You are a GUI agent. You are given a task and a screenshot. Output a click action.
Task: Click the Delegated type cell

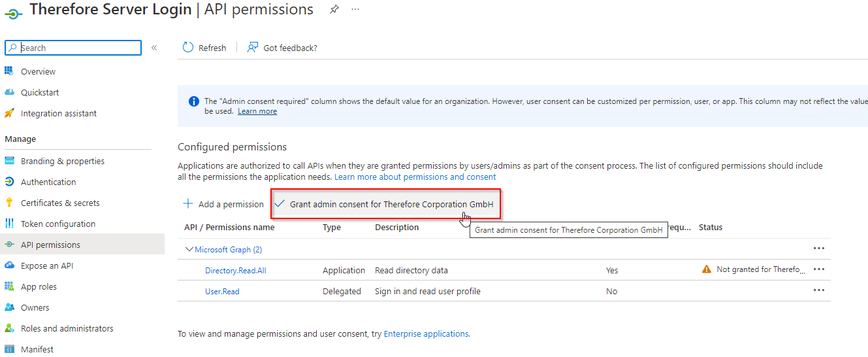tap(342, 291)
